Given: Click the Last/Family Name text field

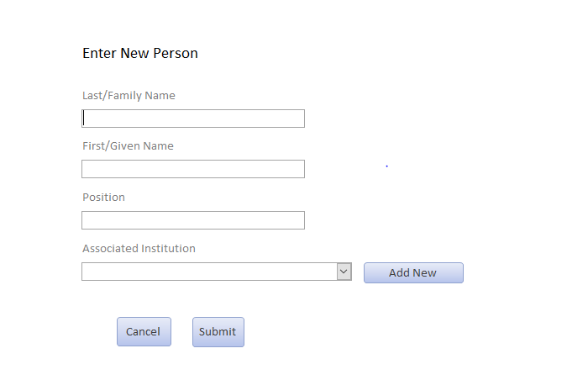Looking at the screenshot, I should click(193, 119).
